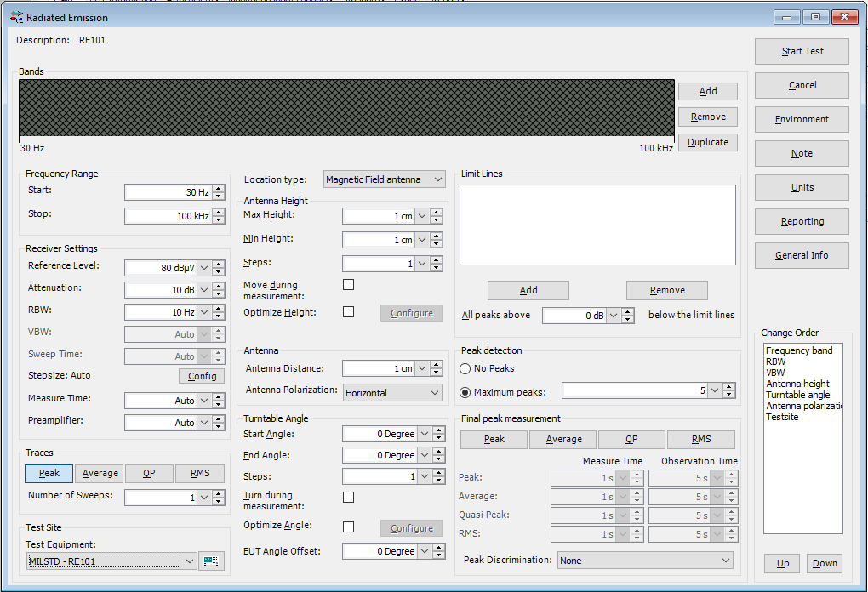
Task: Check the Optimize Height option
Action: coord(348,312)
